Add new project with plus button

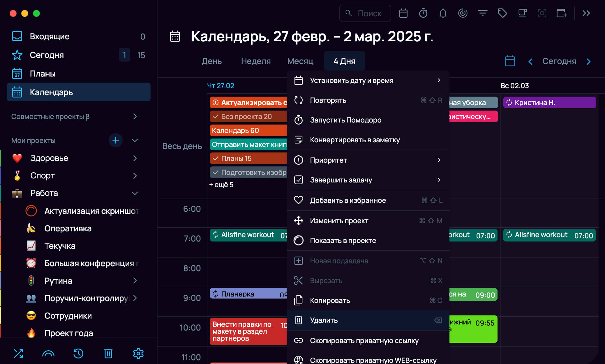(x=116, y=140)
